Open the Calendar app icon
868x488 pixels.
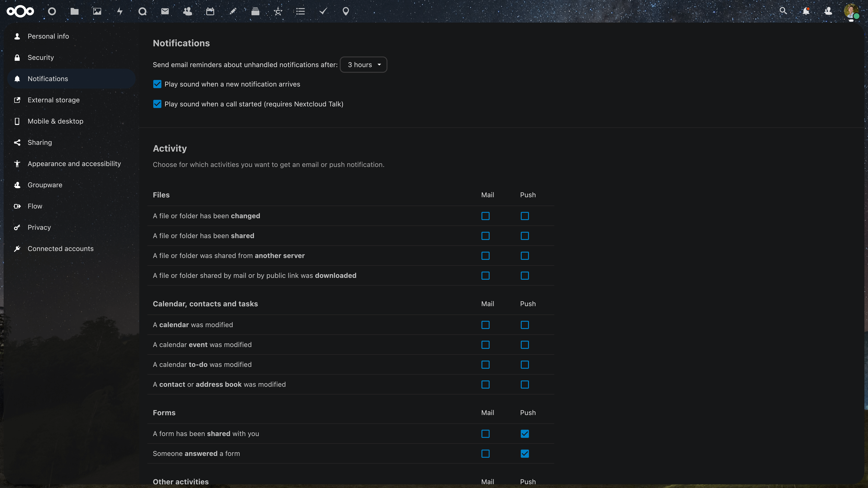pyautogui.click(x=210, y=11)
